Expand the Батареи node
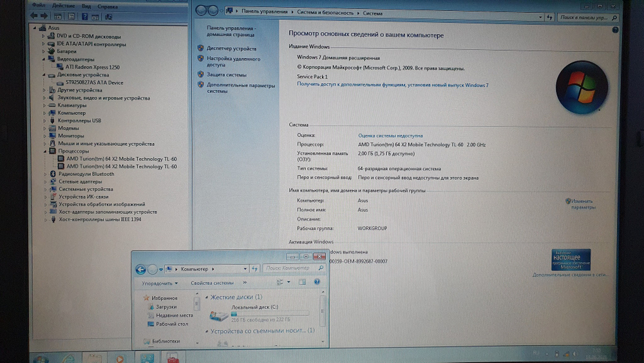This screenshot has height=363, width=644. [x=43, y=52]
